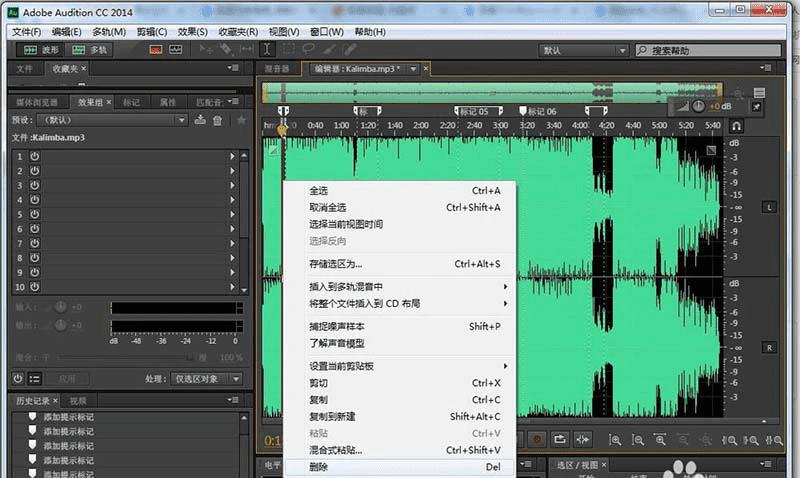Open the 效果(S) menu
The height and width of the screenshot is (478, 800).
pyautogui.click(x=193, y=32)
